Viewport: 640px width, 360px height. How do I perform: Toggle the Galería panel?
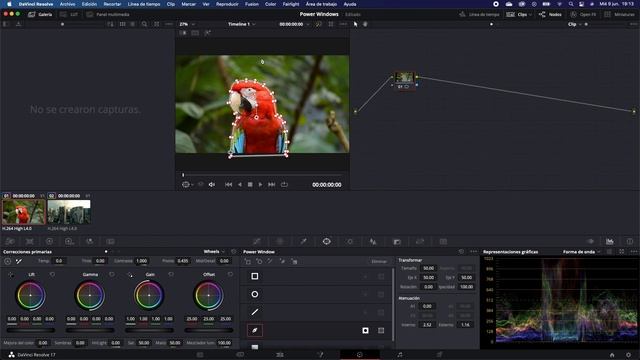pos(40,14)
